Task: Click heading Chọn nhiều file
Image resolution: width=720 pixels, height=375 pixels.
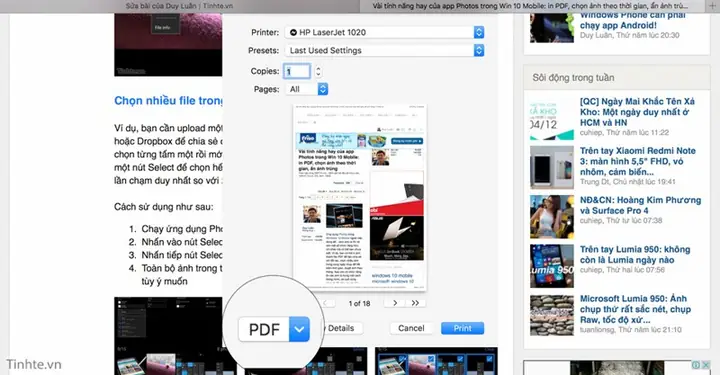Action: (168, 101)
